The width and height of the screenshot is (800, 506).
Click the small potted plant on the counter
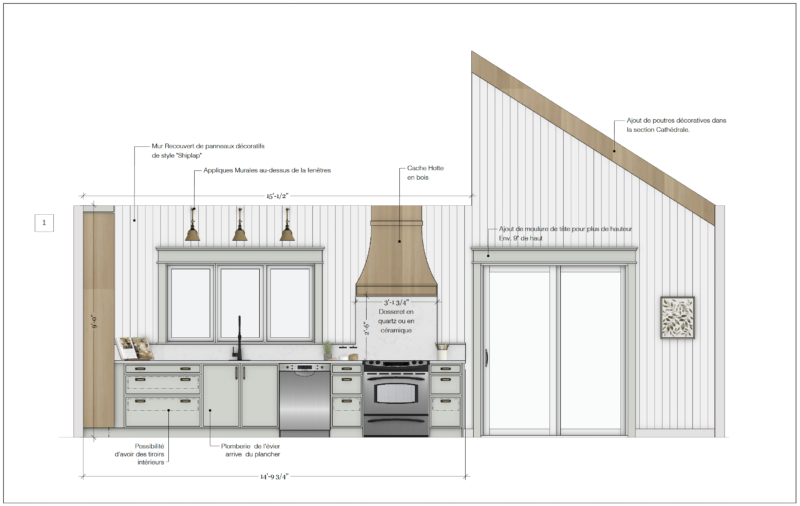coord(328,351)
